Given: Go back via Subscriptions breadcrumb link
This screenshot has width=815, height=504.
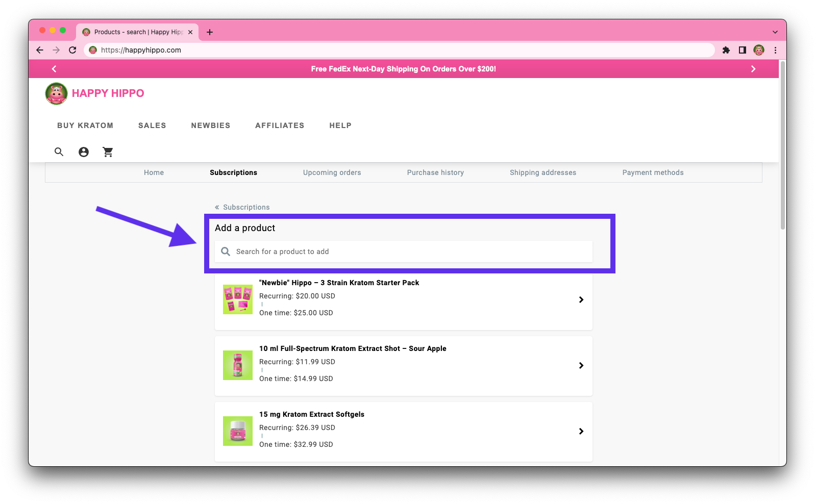Looking at the screenshot, I should [242, 207].
